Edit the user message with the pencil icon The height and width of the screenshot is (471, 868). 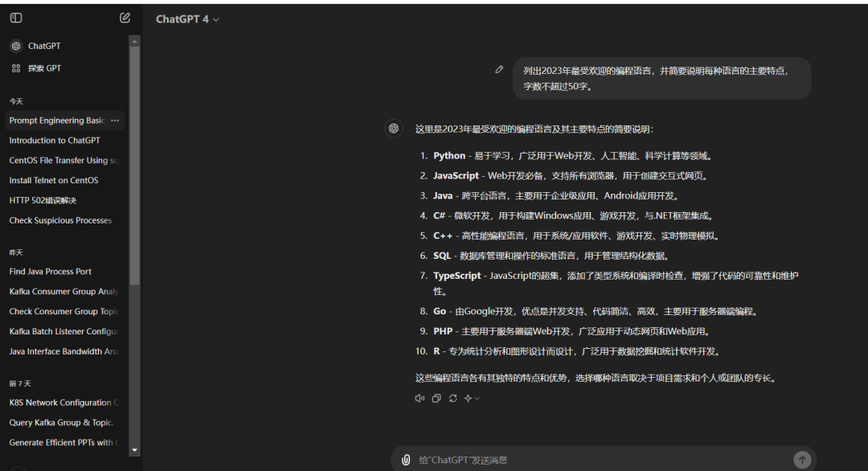click(499, 70)
